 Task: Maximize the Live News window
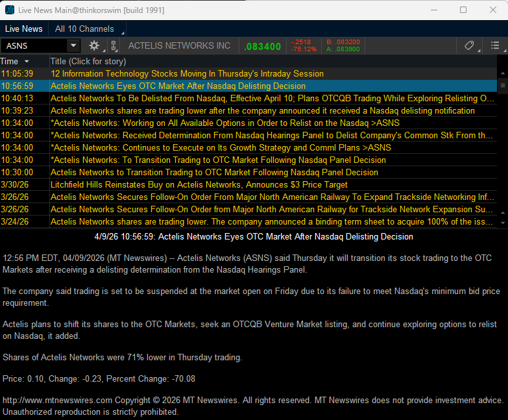tap(463, 10)
